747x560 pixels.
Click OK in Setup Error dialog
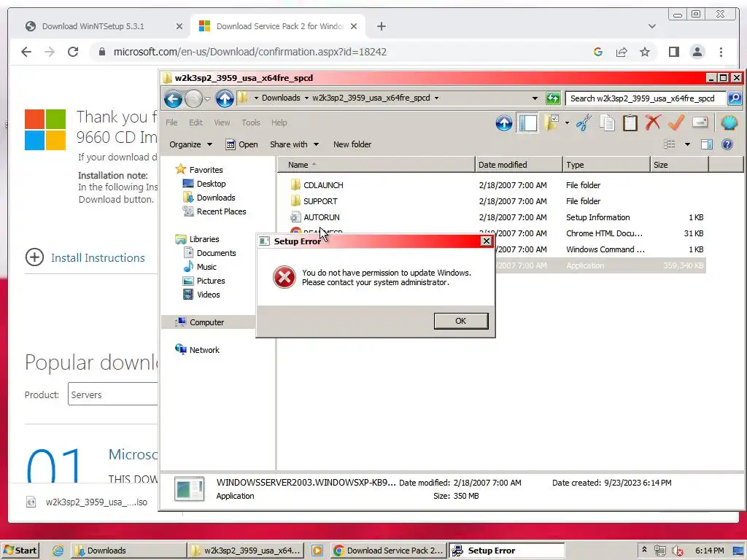(x=461, y=321)
